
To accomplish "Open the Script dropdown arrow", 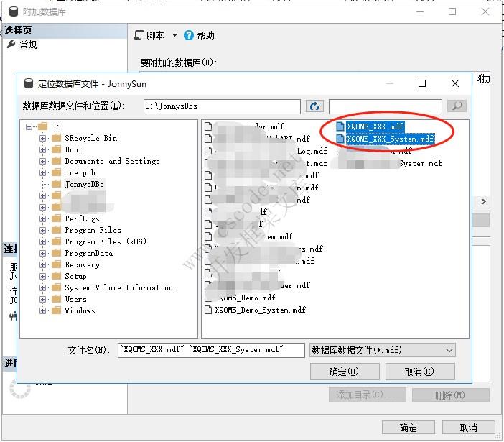I will (x=174, y=35).
